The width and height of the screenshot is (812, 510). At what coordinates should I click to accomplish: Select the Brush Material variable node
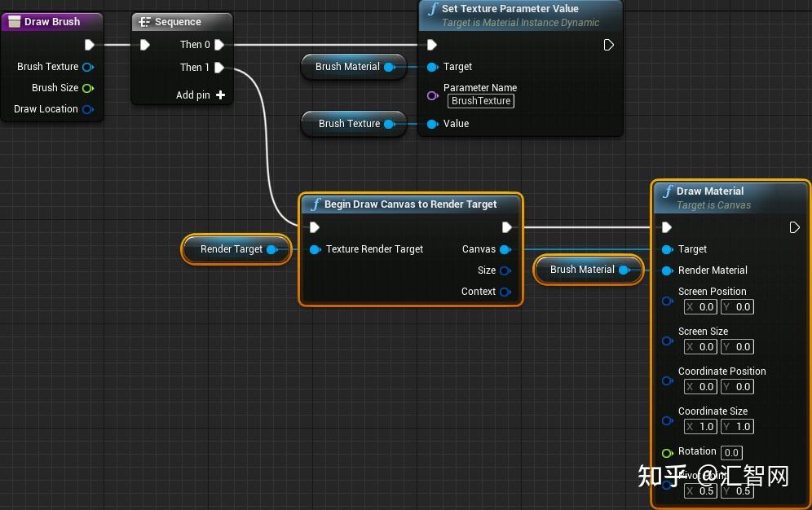(352, 67)
